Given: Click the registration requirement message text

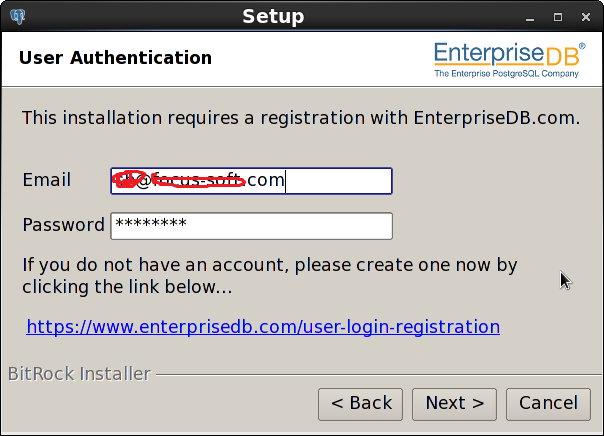Looking at the screenshot, I should pos(301,118).
